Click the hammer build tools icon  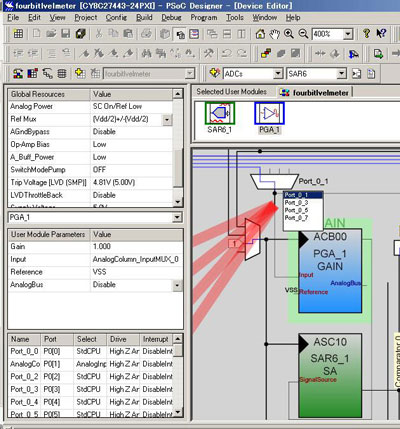coord(209,53)
